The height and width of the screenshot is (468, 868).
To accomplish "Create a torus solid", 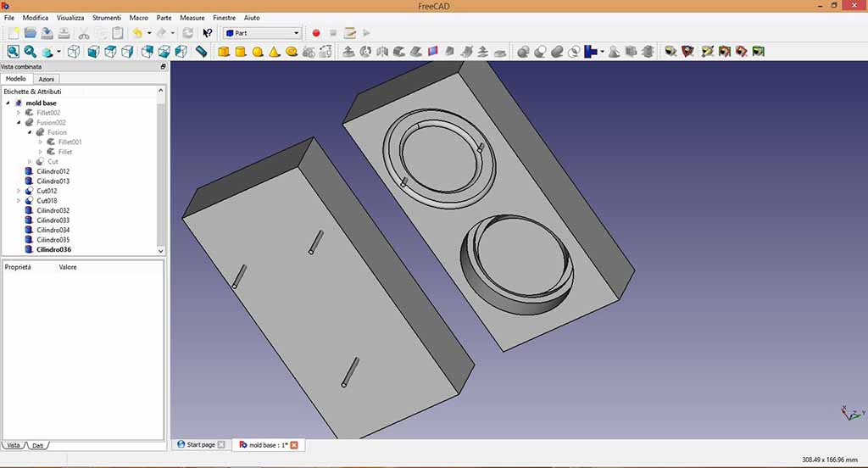I will coord(292,52).
